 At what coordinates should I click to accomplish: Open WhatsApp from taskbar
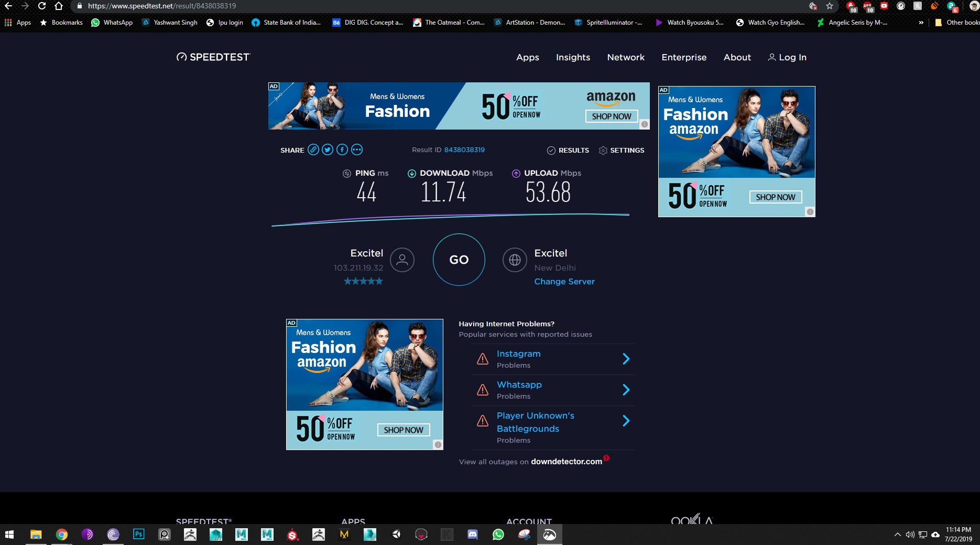[x=498, y=535]
